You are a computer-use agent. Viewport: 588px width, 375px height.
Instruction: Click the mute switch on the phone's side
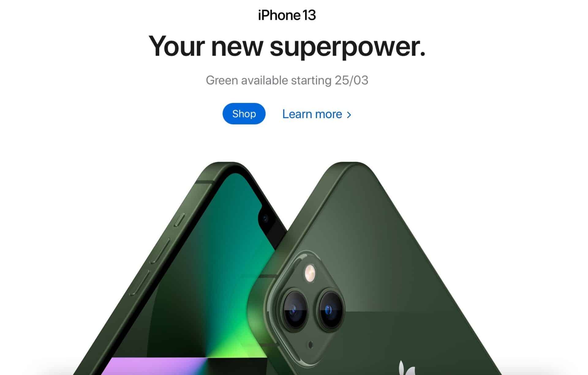point(179,220)
